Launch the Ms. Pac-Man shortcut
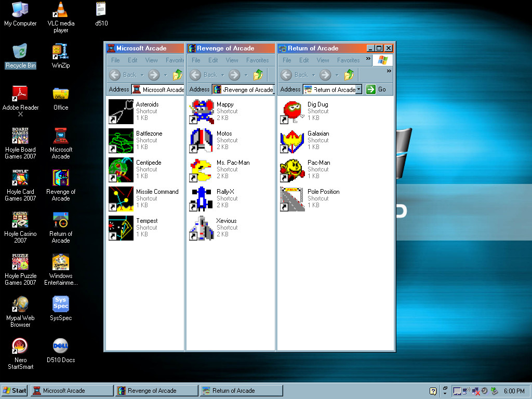The width and height of the screenshot is (532, 399). click(202, 170)
